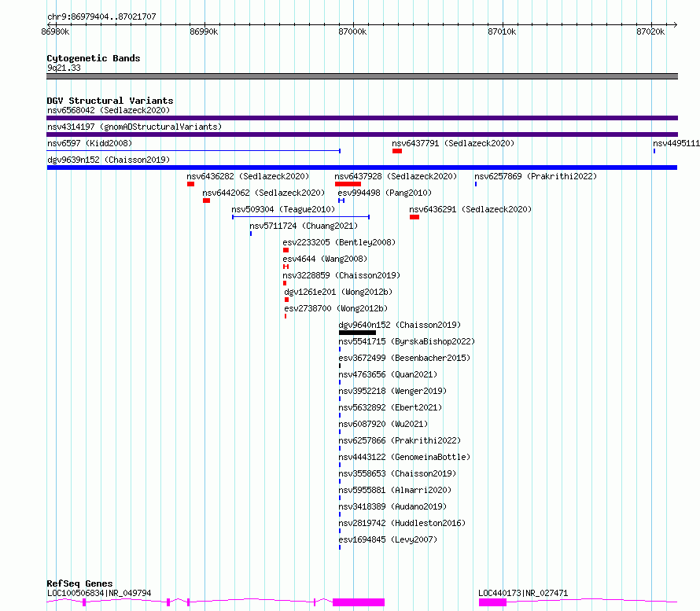Click the black bar under dgv9640n152

pyautogui.click(x=357, y=333)
